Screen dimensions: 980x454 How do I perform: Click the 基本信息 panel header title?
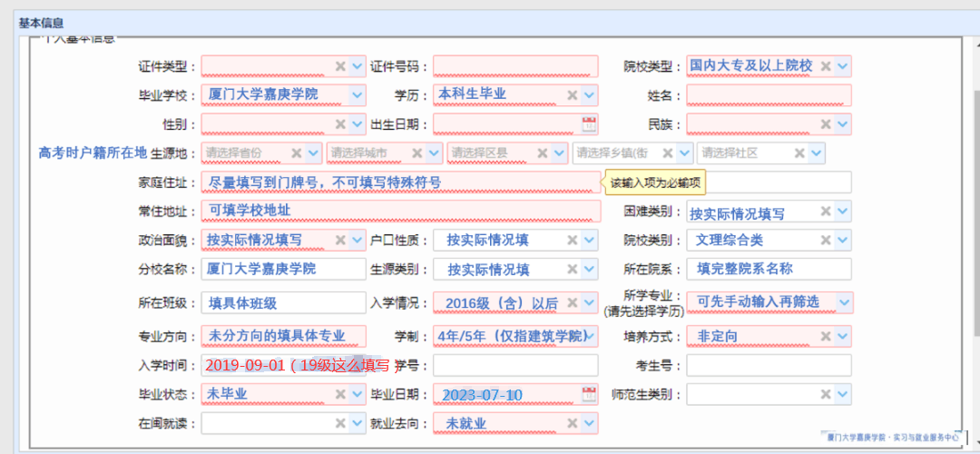[41, 23]
